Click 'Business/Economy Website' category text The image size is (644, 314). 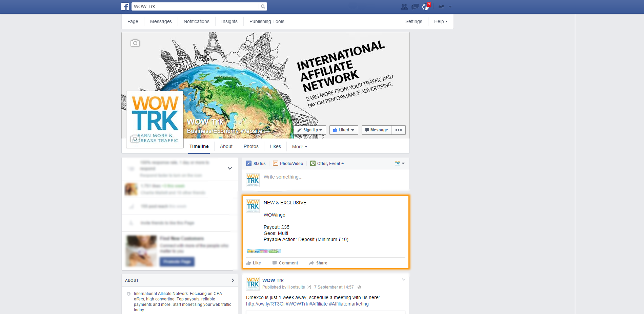pos(225,131)
